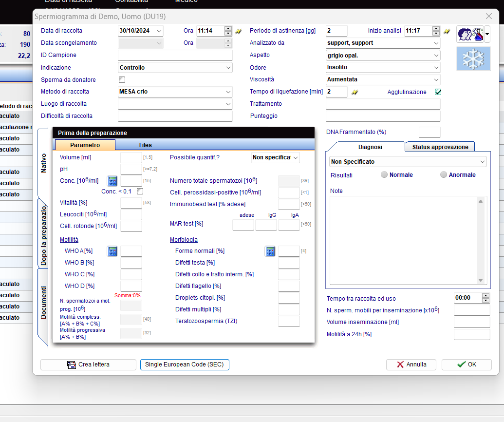504x422 pixels.
Task: Enable the Conc. < 0.1 checkbox
Action: (x=140, y=192)
